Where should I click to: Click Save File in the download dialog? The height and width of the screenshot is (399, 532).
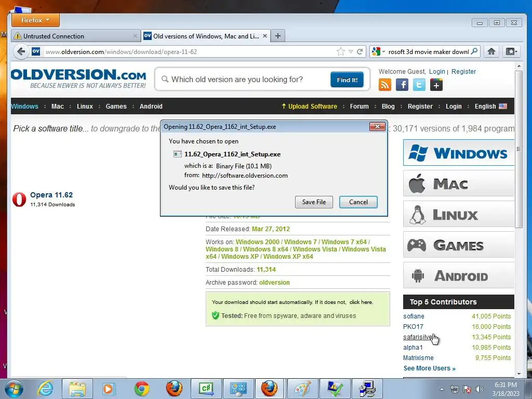click(x=314, y=202)
